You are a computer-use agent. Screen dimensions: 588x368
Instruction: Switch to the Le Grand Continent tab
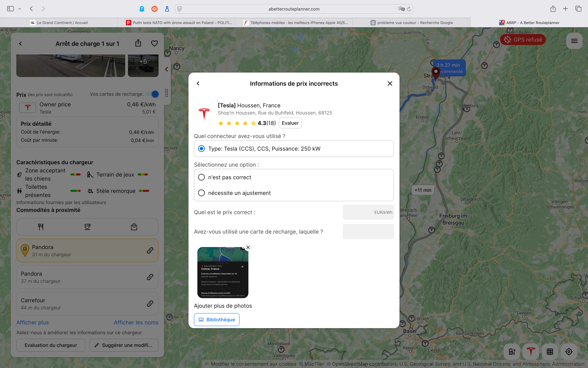(x=59, y=23)
